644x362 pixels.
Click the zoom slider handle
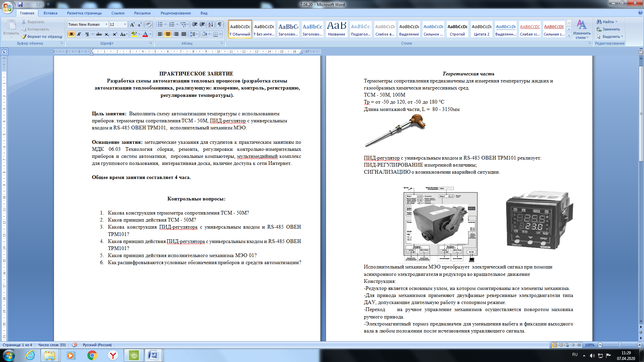click(620, 345)
